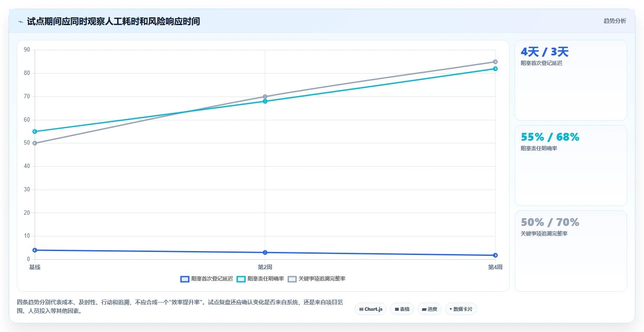
Task: Click the 第4周 x-axis label
Action: pyautogui.click(x=495, y=267)
